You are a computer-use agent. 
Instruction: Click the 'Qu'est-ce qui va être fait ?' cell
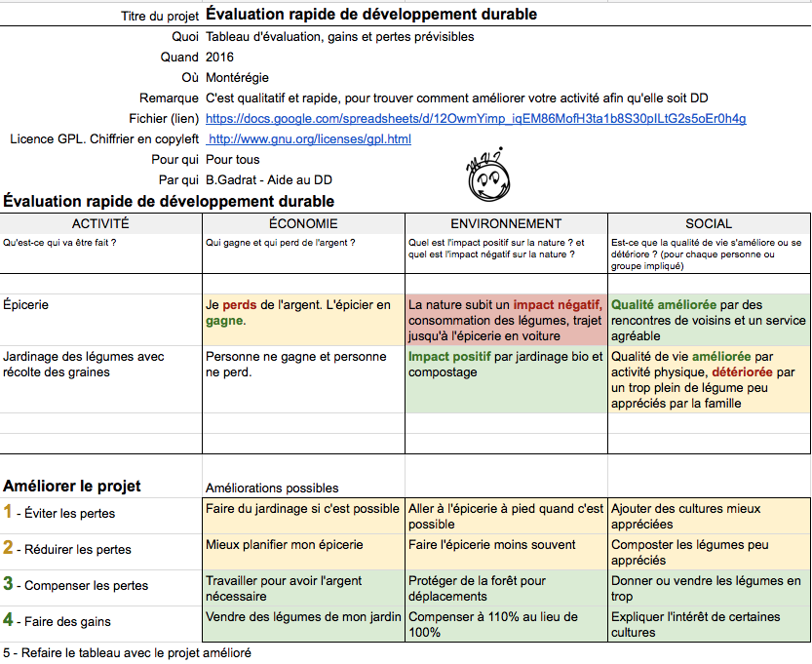(101, 254)
